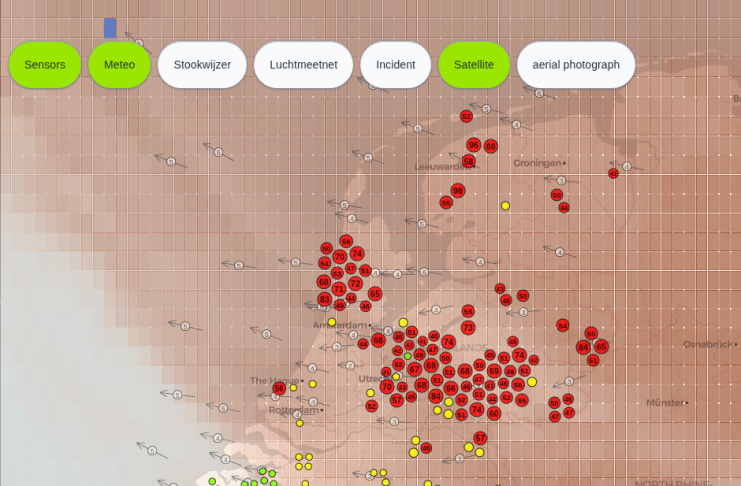Select the small sensor marker labeled 53
The width and height of the screenshot is (741, 486).
[x=337, y=274]
